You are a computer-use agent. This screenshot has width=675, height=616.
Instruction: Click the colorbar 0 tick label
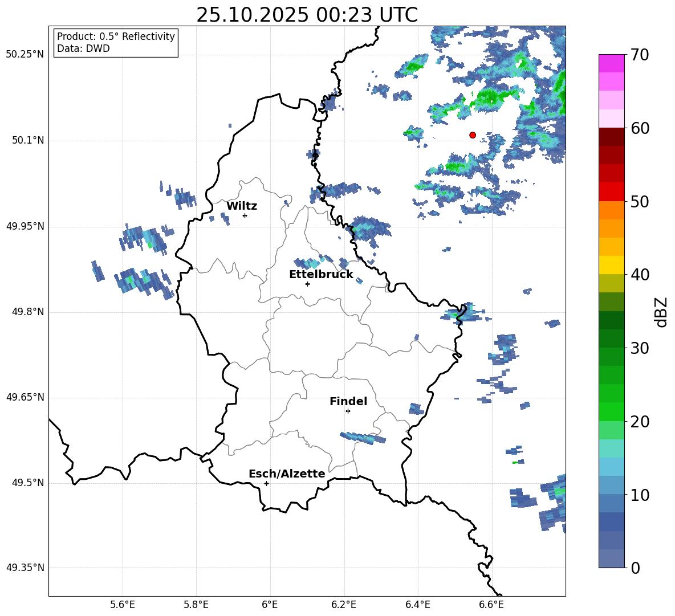pyautogui.click(x=635, y=568)
